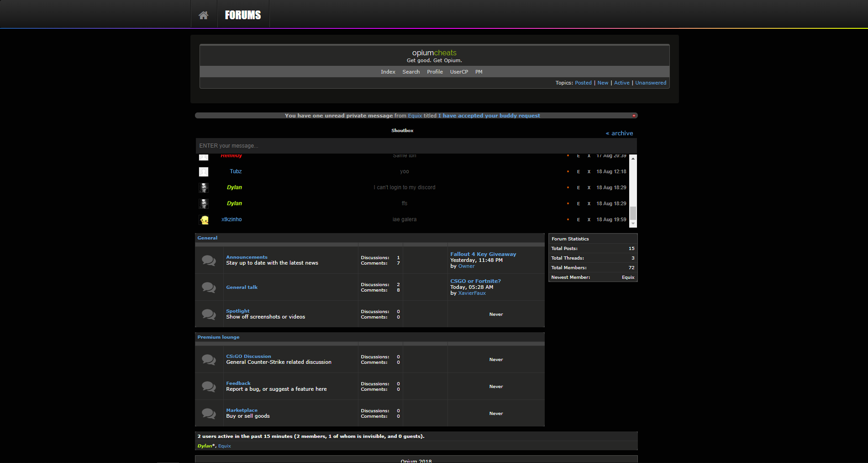The image size is (868, 463).
Task: Click the orange dot beside Dylan's discord shout
Action: tap(568, 187)
